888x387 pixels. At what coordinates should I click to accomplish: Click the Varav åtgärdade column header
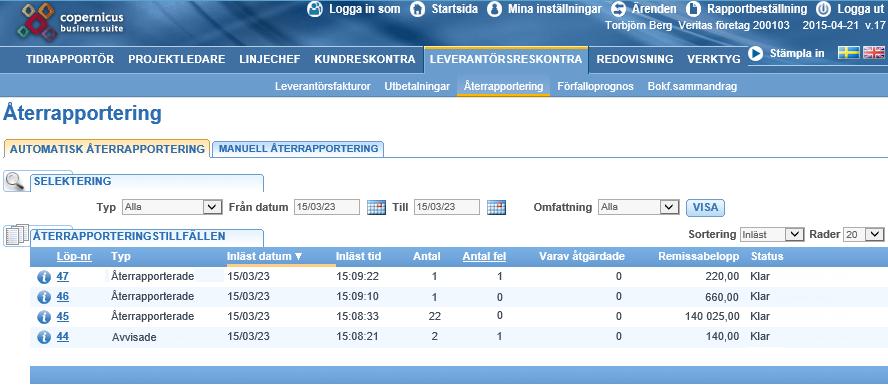click(582, 257)
